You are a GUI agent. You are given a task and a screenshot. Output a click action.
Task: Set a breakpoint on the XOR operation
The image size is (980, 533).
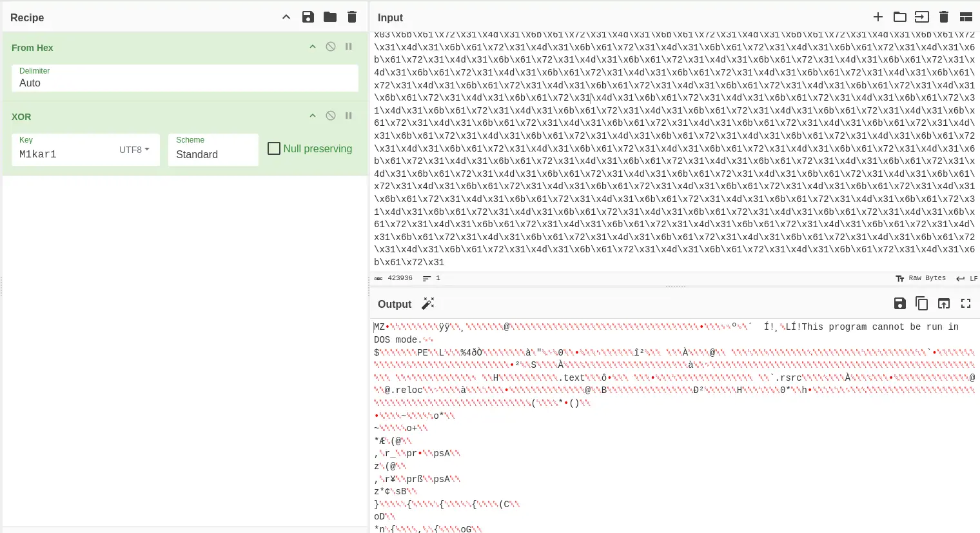click(349, 116)
